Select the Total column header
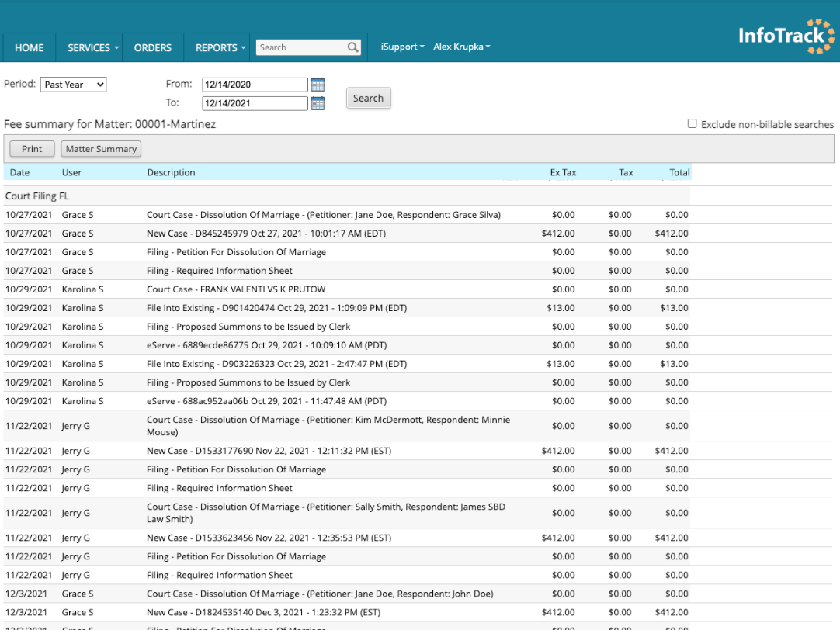The image size is (840, 630). (679, 172)
